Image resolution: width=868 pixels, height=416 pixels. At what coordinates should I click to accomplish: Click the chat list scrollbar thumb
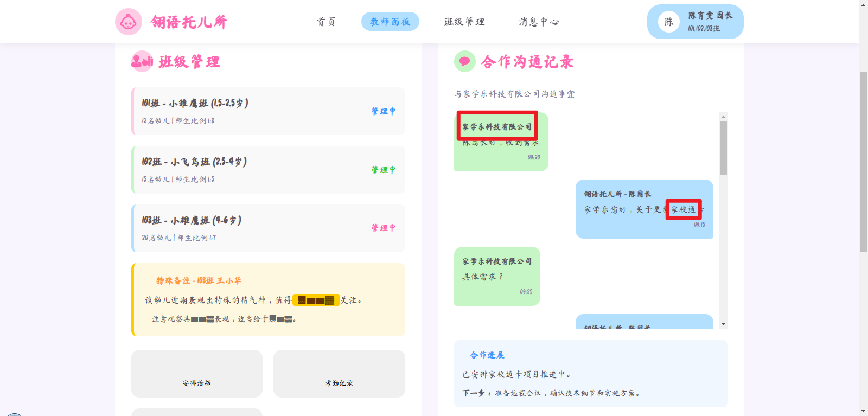click(x=723, y=148)
